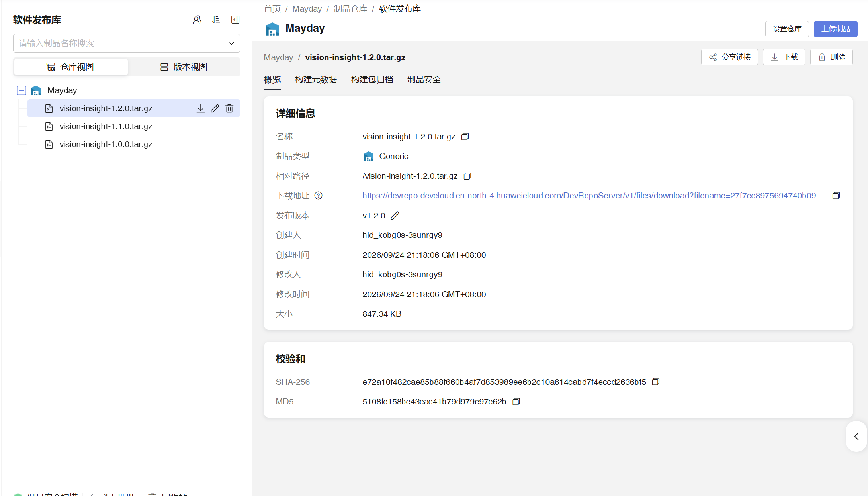Click the 分享链接 button
The width and height of the screenshot is (868, 496).
[729, 57]
